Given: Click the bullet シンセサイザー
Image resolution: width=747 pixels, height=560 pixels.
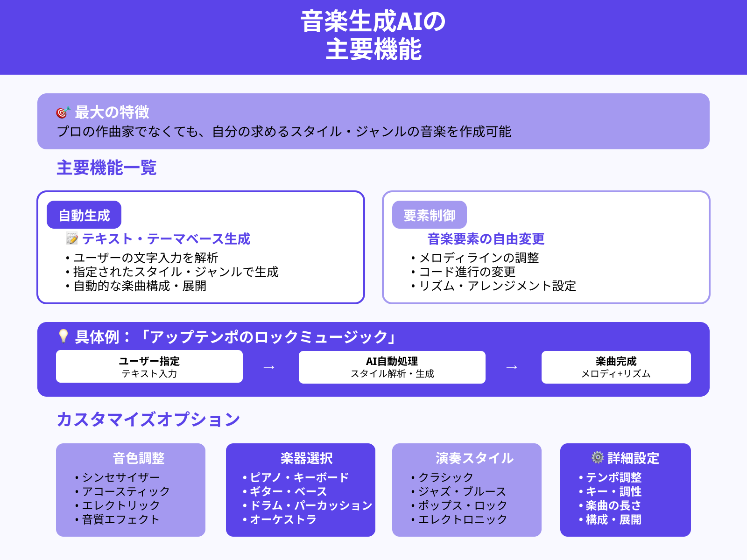Looking at the screenshot, I should click(x=117, y=477).
